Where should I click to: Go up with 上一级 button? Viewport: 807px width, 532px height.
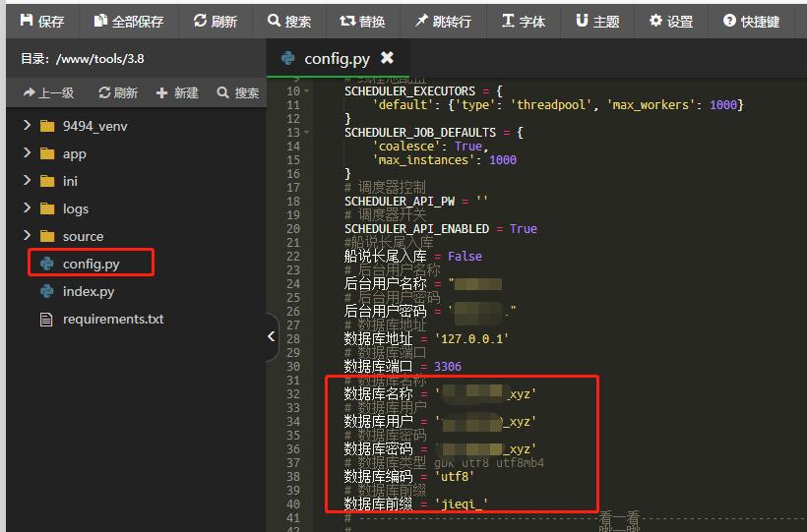48,93
